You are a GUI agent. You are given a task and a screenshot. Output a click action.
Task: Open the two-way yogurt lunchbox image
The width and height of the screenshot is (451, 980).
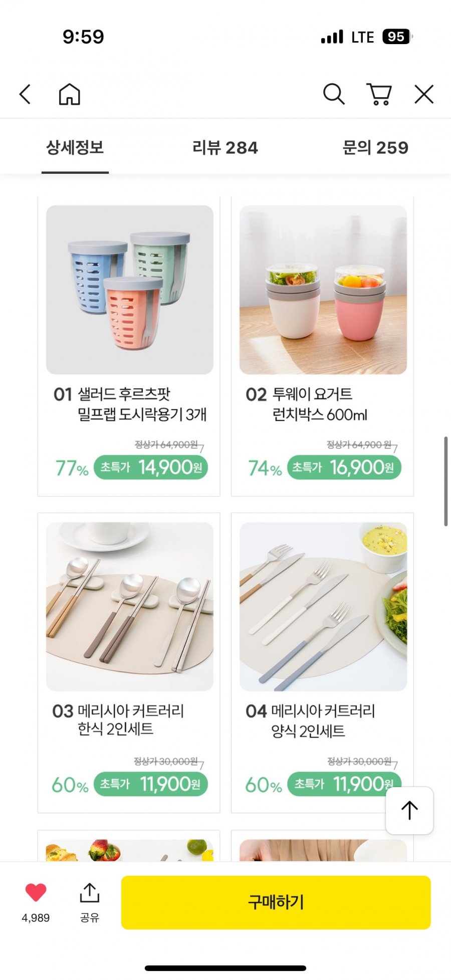click(323, 290)
